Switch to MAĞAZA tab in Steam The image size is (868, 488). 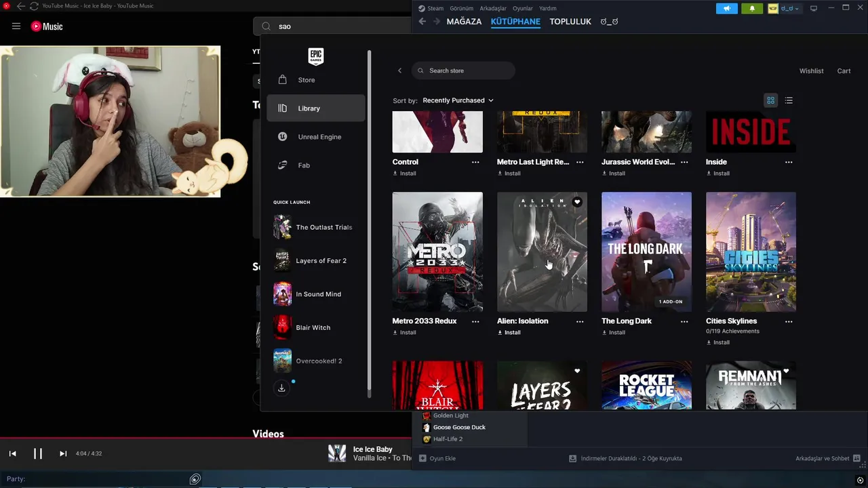(464, 22)
